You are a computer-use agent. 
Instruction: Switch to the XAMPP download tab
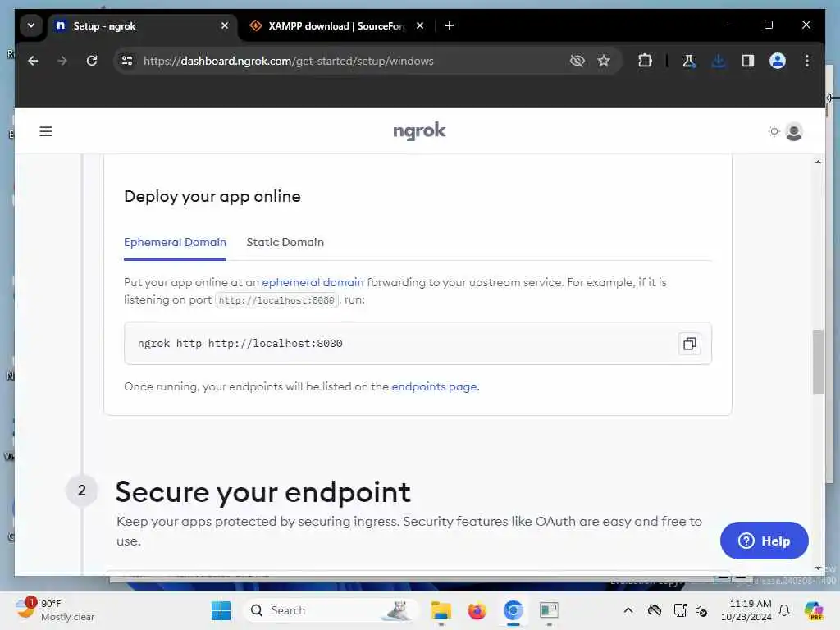pyautogui.click(x=336, y=25)
